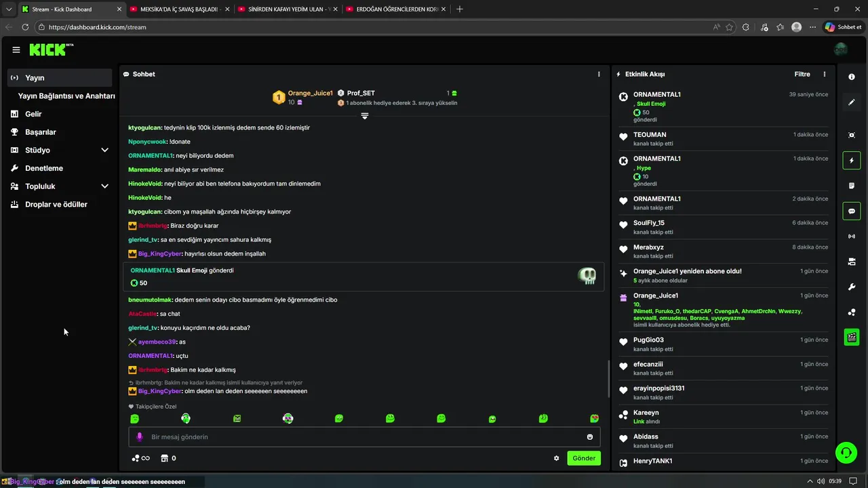Screen dimensions: 868x488
Task: Click the chat panel scrollbar
Action: (608, 379)
